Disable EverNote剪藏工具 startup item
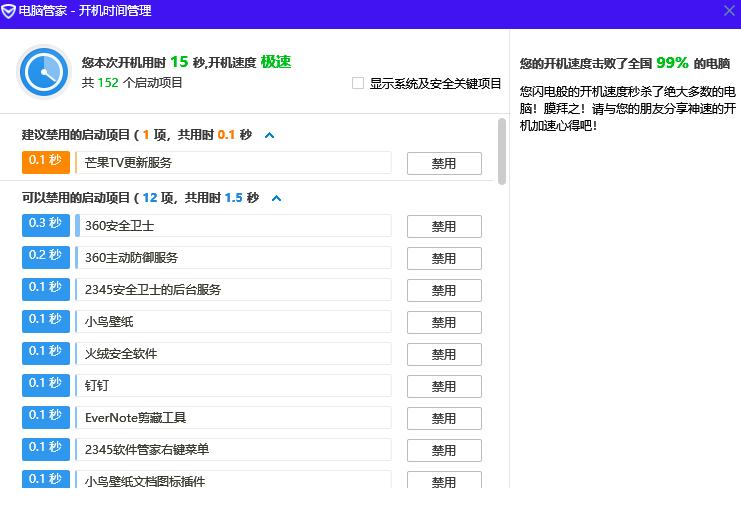 [444, 418]
